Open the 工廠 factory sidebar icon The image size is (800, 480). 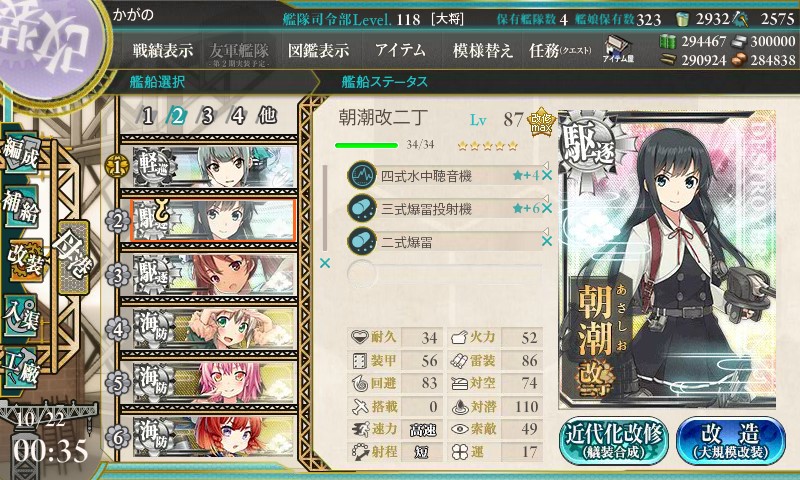(21, 367)
